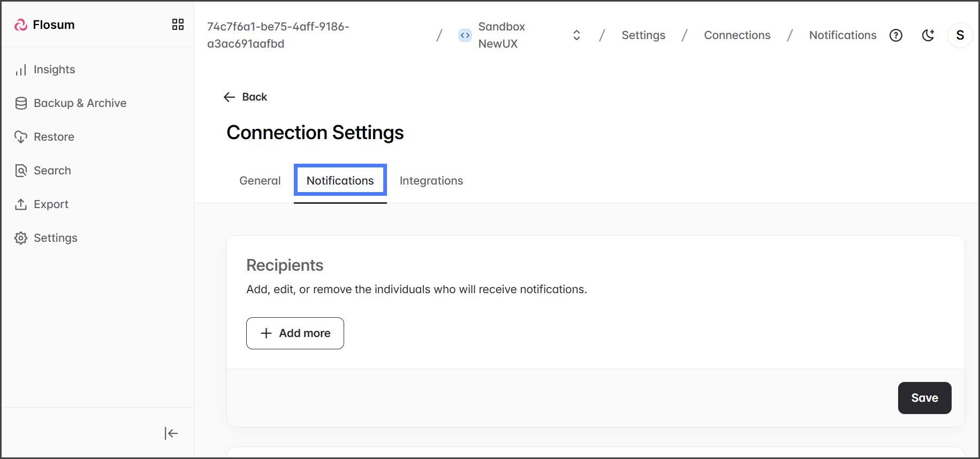Click the Connections breadcrumb link
The image size is (980, 459).
click(x=736, y=35)
